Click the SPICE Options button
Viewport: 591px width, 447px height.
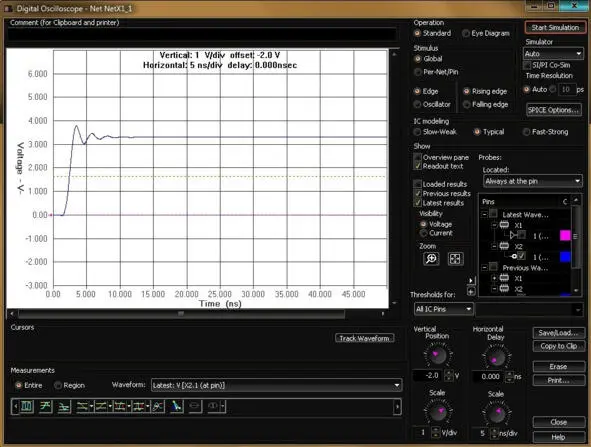(x=553, y=110)
